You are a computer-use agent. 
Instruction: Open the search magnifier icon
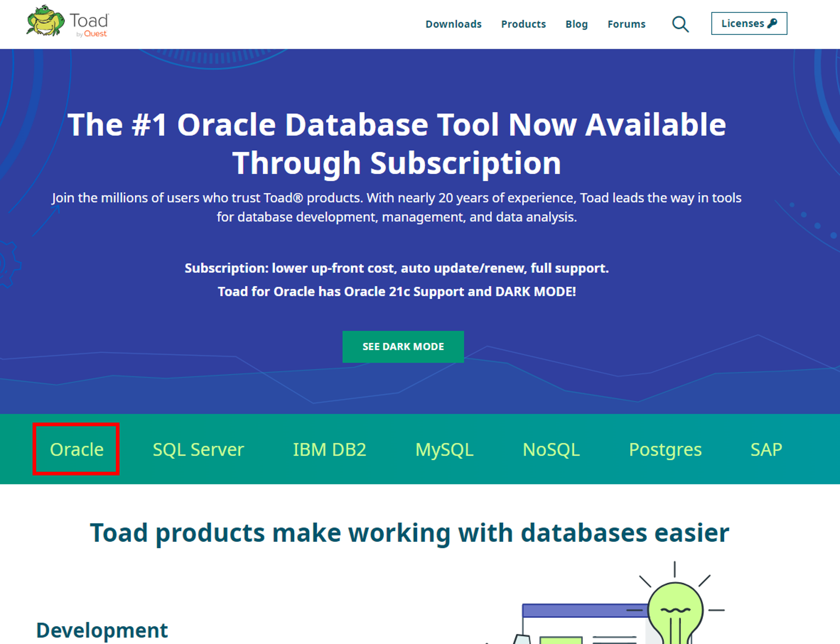[680, 24]
